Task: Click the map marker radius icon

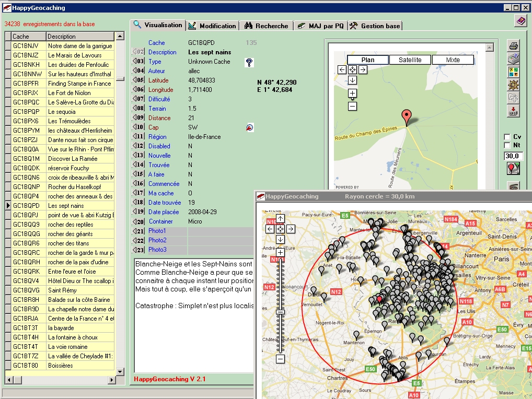Action: [x=513, y=169]
